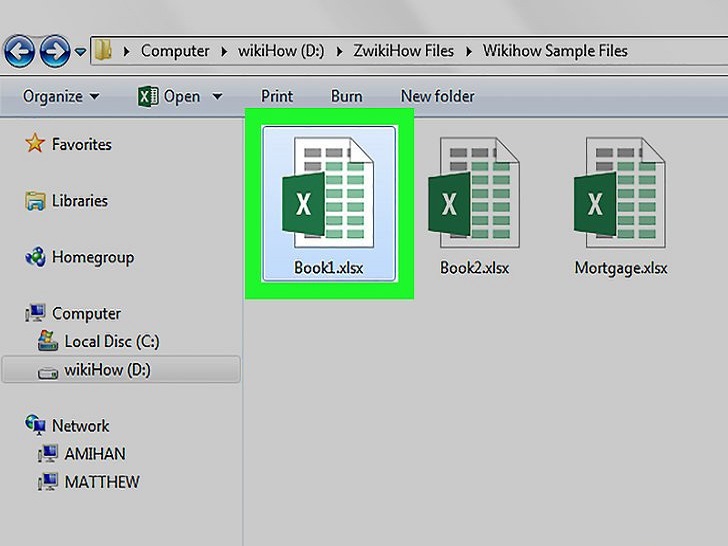The width and height of the screenshot is (728, 546).
Task: Expand breadcrumb arrow after wikiHow (D:)
Action: (x=339, y=51)
